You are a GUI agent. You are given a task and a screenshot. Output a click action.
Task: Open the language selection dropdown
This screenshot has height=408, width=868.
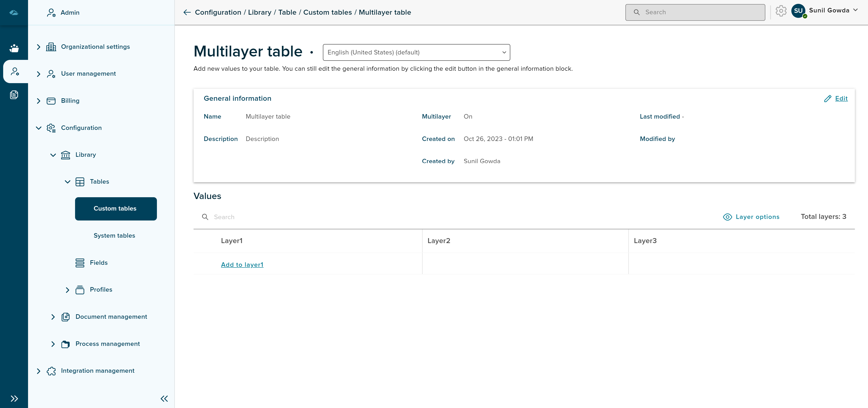point(416,52)
